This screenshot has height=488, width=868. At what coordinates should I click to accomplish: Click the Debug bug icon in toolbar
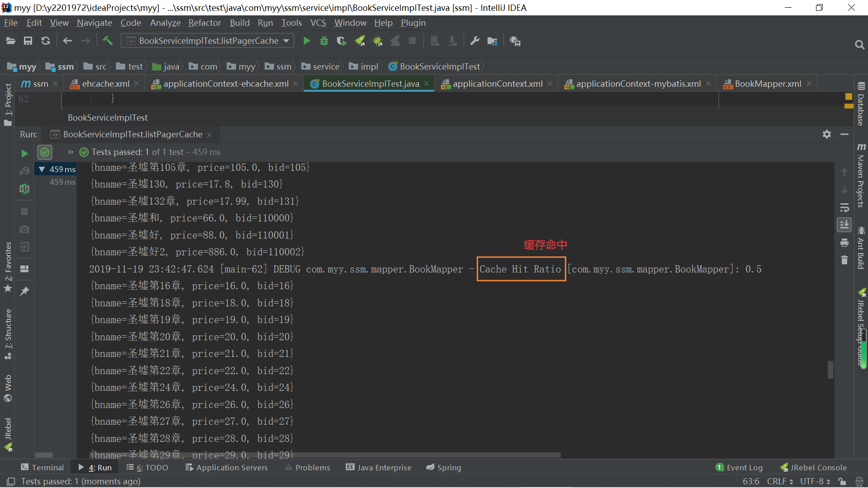point(324,41)
